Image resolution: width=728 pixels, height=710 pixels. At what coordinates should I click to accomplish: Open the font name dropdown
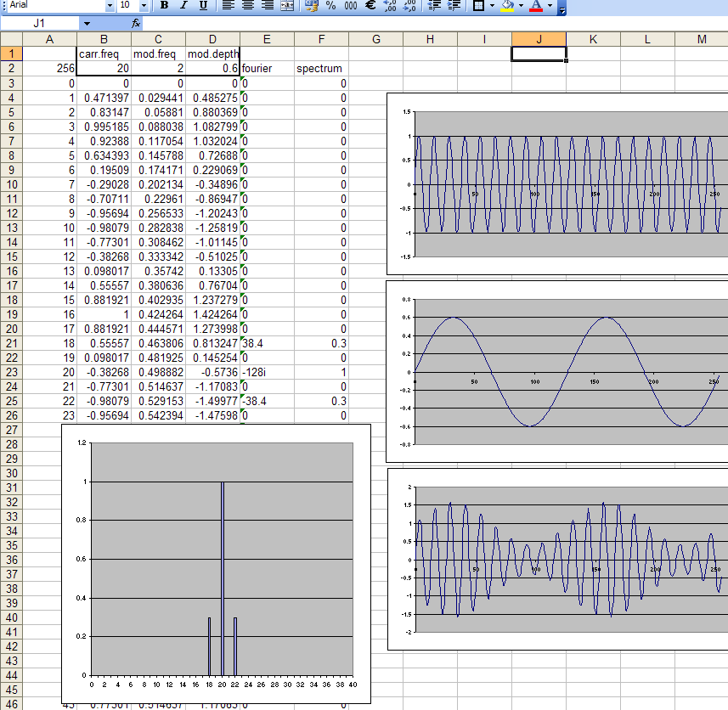[110, 6]
